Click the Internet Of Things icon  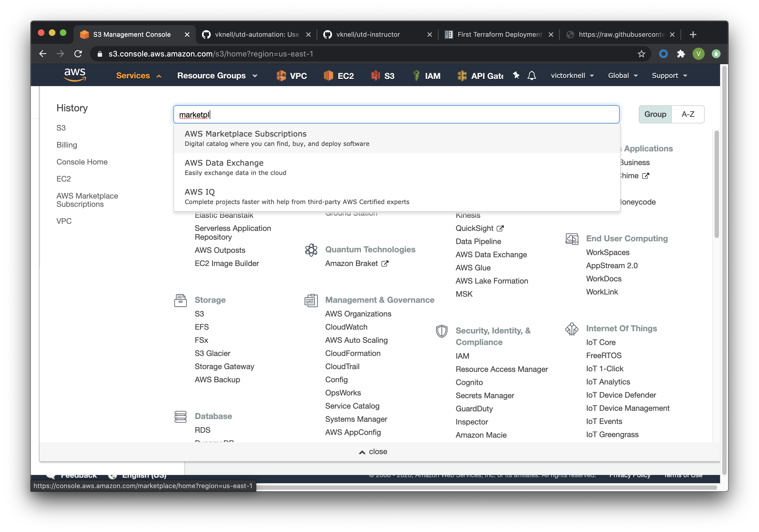pos(572,329)
